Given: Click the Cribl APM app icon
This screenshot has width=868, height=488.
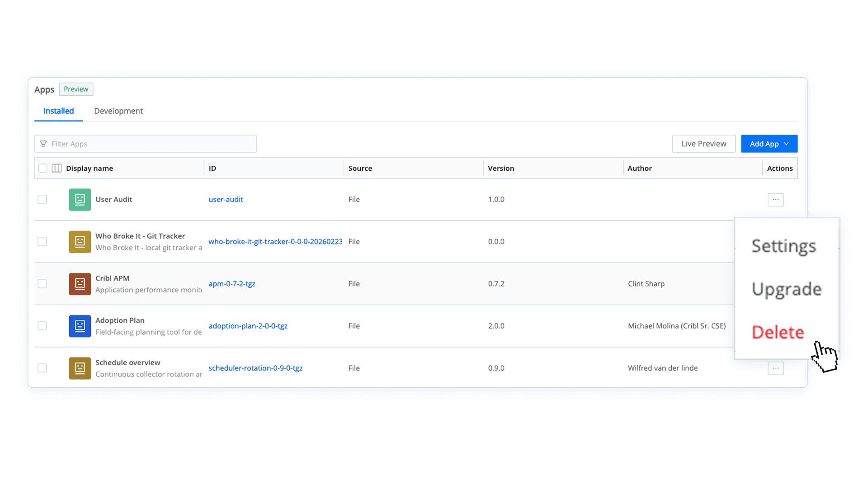Looking at the screenshot, I should [80, 284].
